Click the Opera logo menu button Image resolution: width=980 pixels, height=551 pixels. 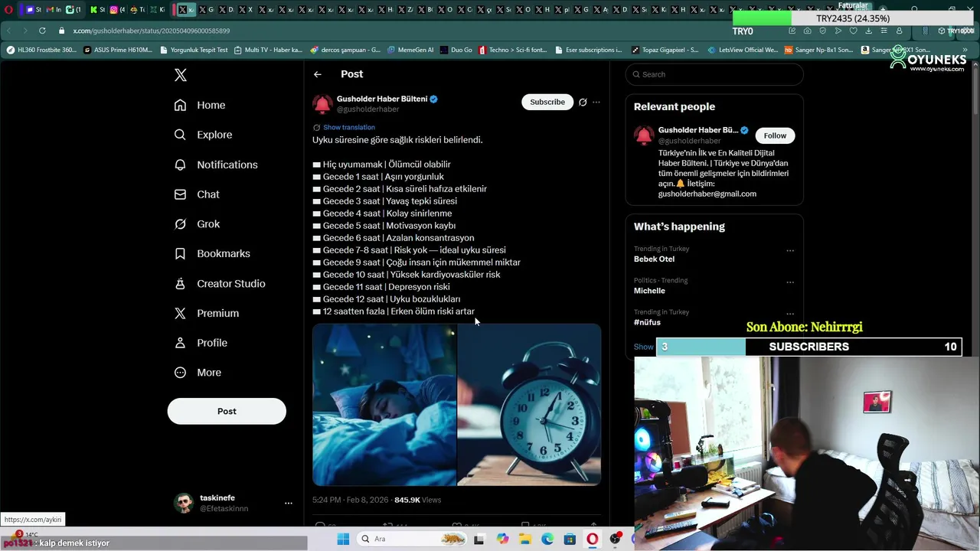tap(8, 10)
